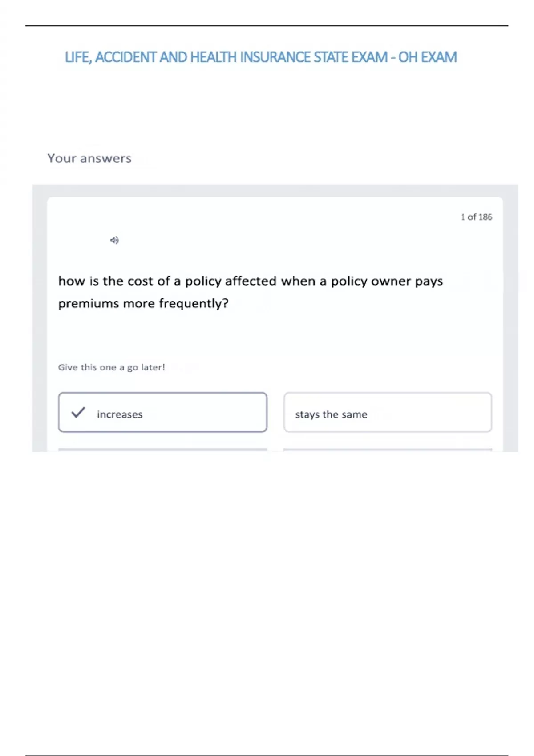The width and height of the screenshot is (534, 756).
Task: Pick the partially visible bottom-right answer option
Action: (388, 450)
